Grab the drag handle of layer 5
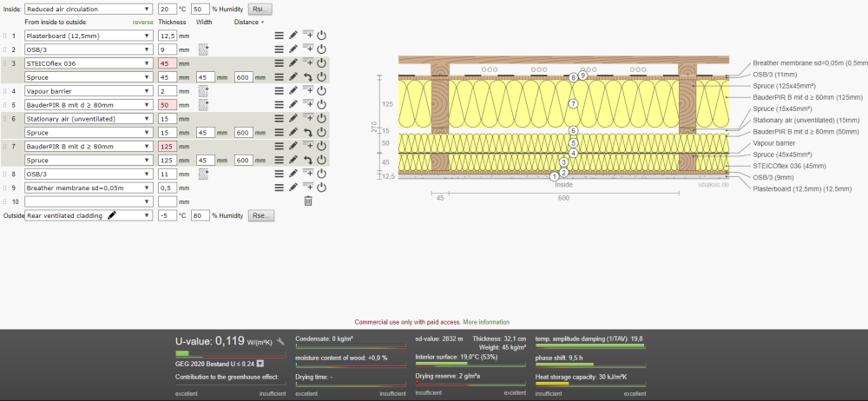The height and width of the screenshot is (401, 868). 5,105
